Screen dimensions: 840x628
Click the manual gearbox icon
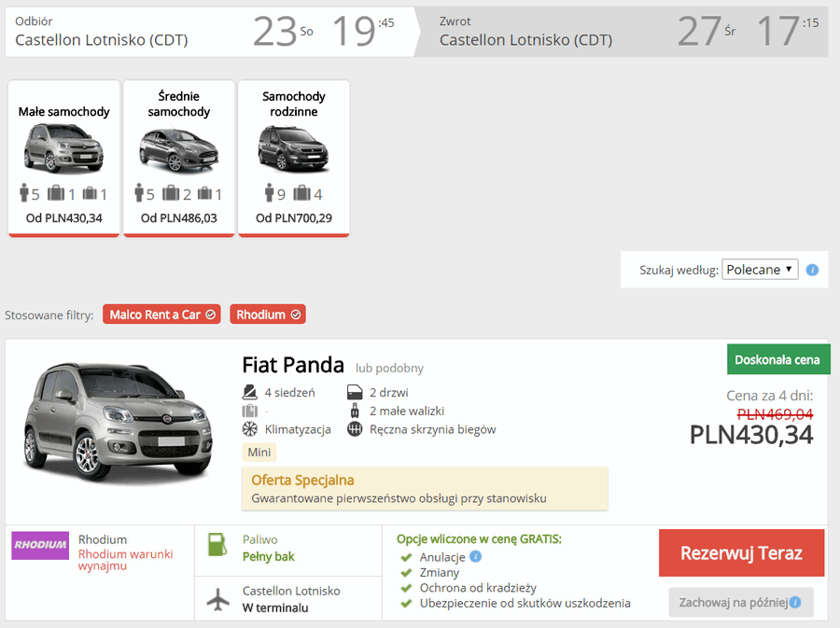click(x=355, y=429)
